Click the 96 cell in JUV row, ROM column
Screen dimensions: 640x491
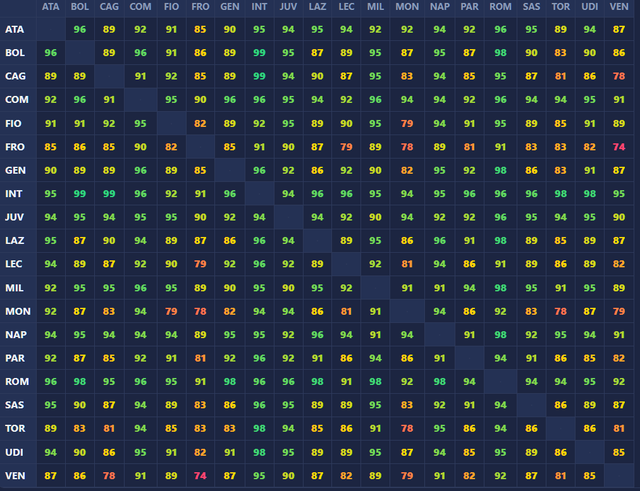click(x=500, y=217)
